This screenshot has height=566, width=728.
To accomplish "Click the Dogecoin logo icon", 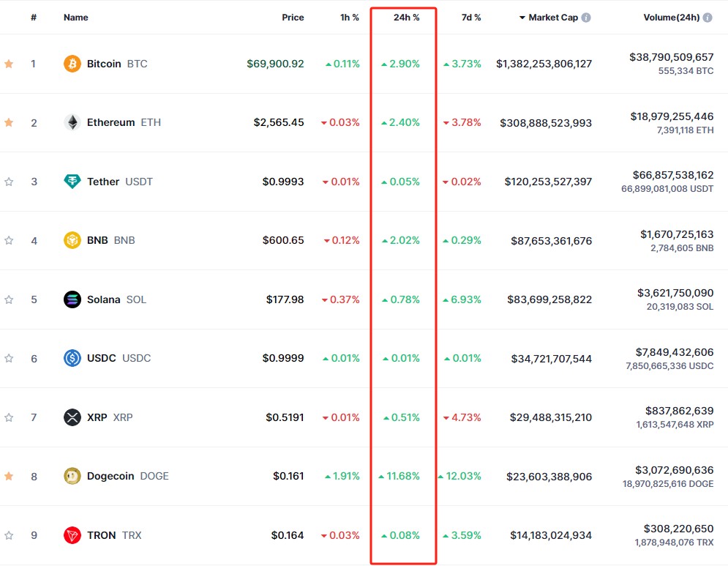I will click(72, 477).
